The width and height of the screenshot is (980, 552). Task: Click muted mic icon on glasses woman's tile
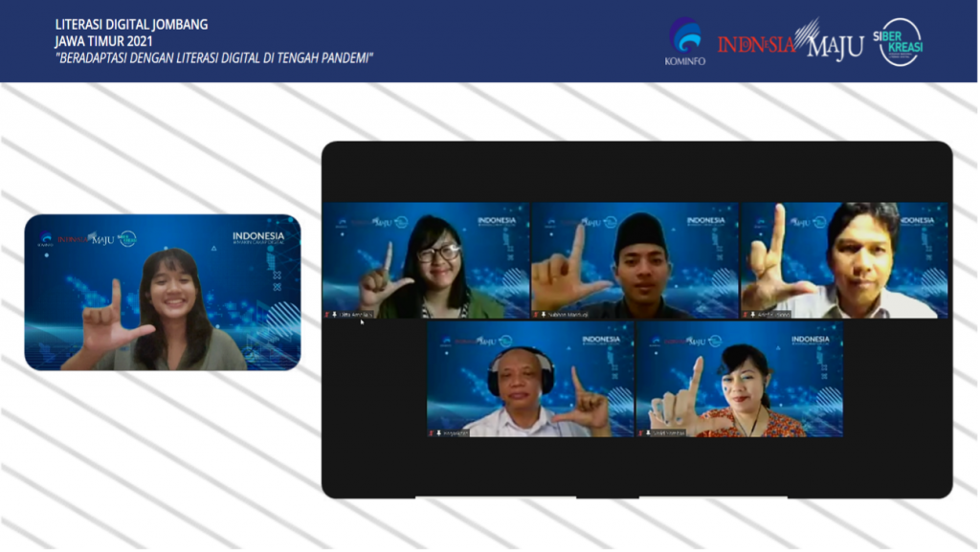pyautogui.click(x=327, y=313)
